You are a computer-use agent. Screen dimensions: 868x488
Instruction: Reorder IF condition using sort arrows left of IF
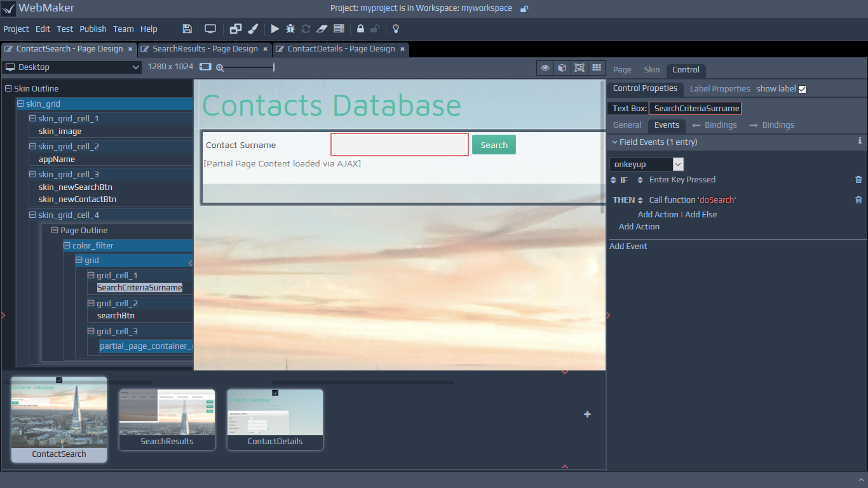[x=613, y=180]
